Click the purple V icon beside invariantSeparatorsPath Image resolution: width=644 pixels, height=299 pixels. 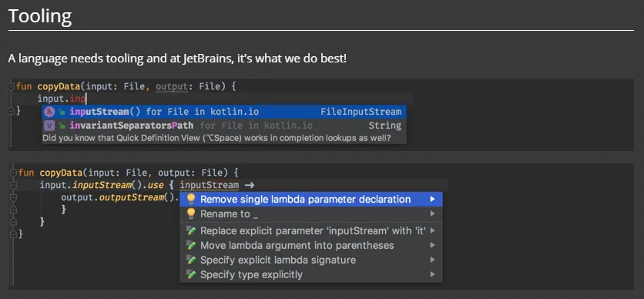pyautogui.click(x=49, y=126)
